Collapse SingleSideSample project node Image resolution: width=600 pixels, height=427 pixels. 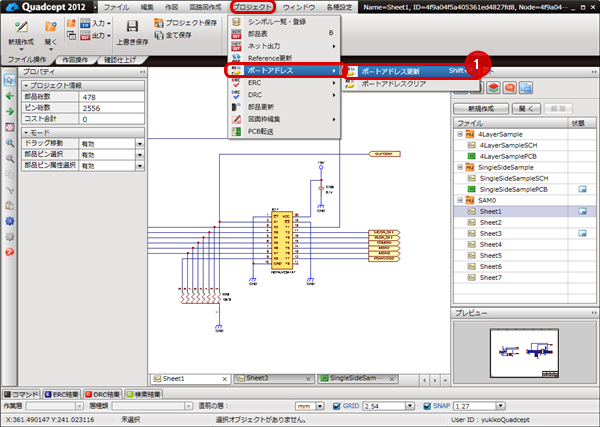pyautogui.click(x=460, y=167)
